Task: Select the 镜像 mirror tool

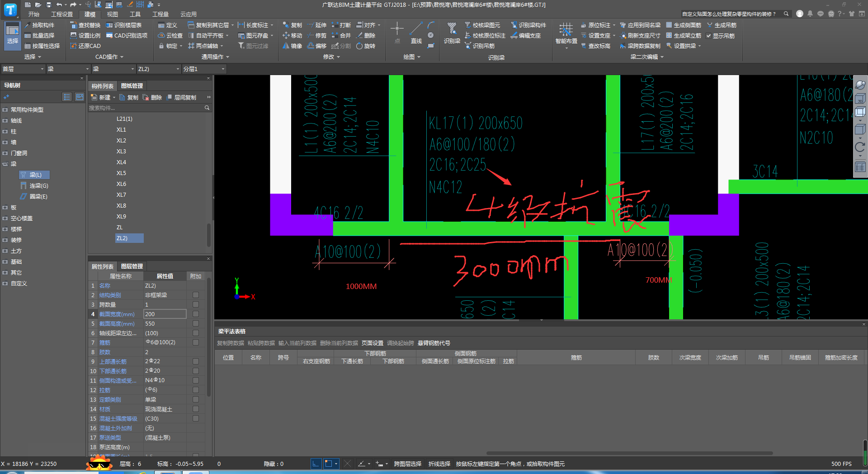Action: [292, 46]
